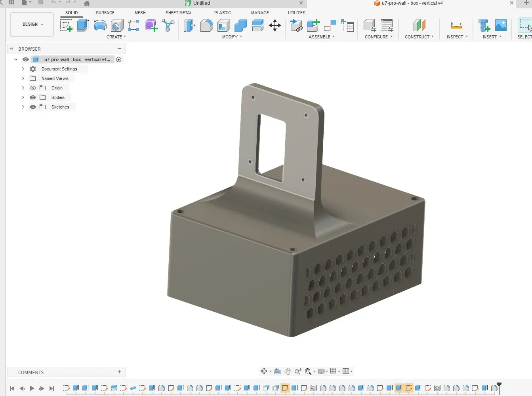Expand the Sketches folder

coord(23,107)
